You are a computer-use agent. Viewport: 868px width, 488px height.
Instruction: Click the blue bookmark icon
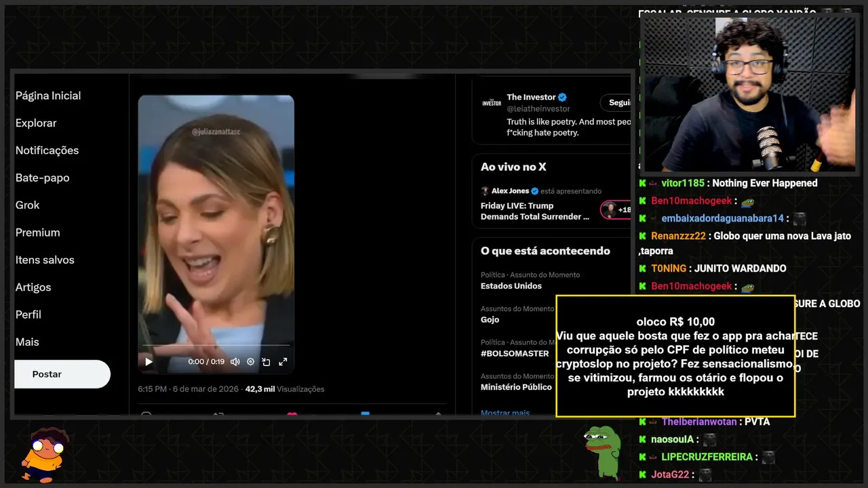coord(365,413)
